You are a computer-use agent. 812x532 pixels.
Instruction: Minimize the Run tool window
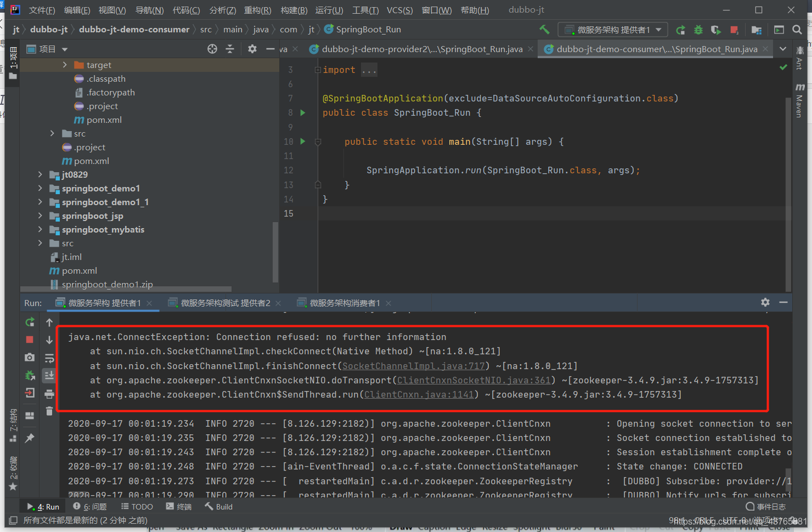pyautogui.click(x=783, y=302)
